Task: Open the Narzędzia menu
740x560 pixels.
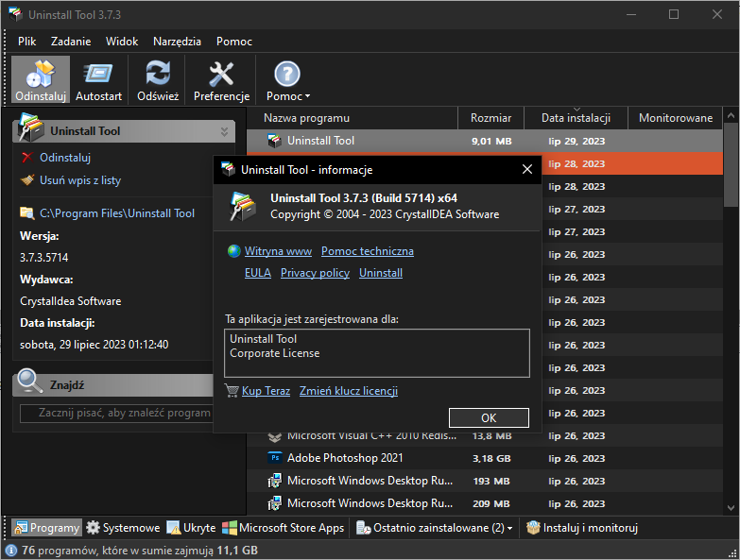Action: (177, 42)
